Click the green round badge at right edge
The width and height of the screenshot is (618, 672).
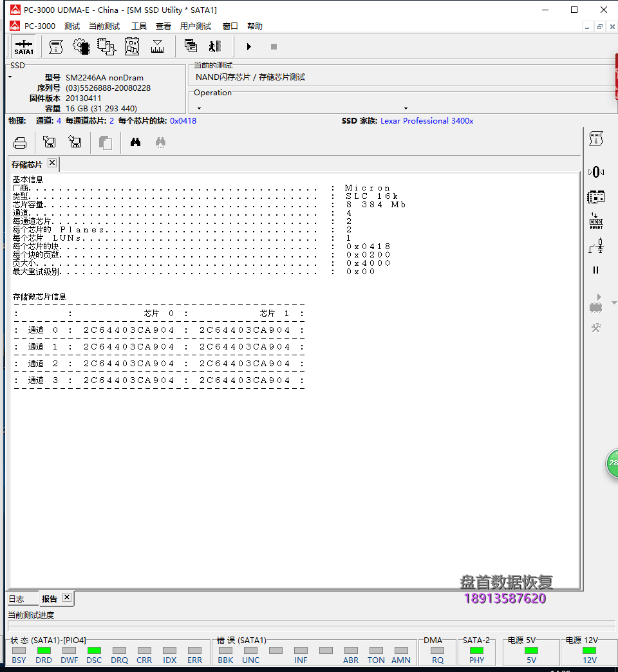point(612,463)
